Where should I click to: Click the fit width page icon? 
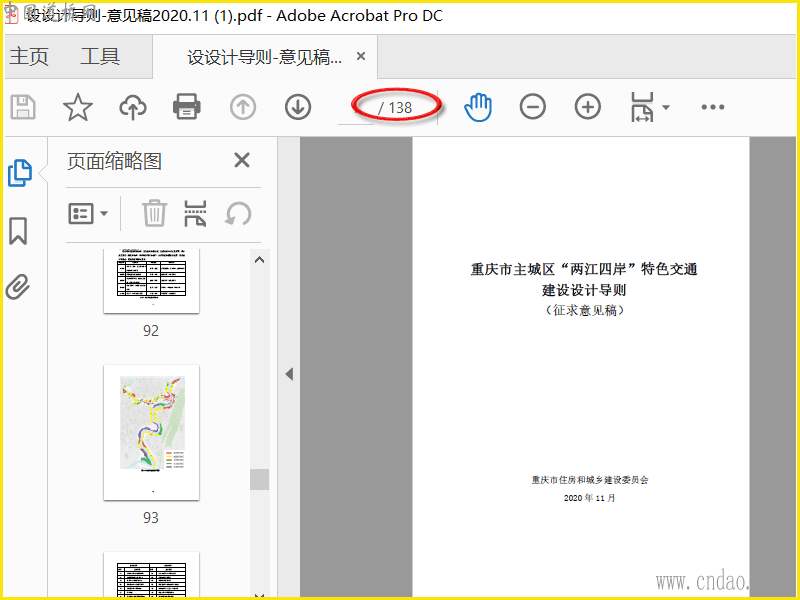coord(642,107)
